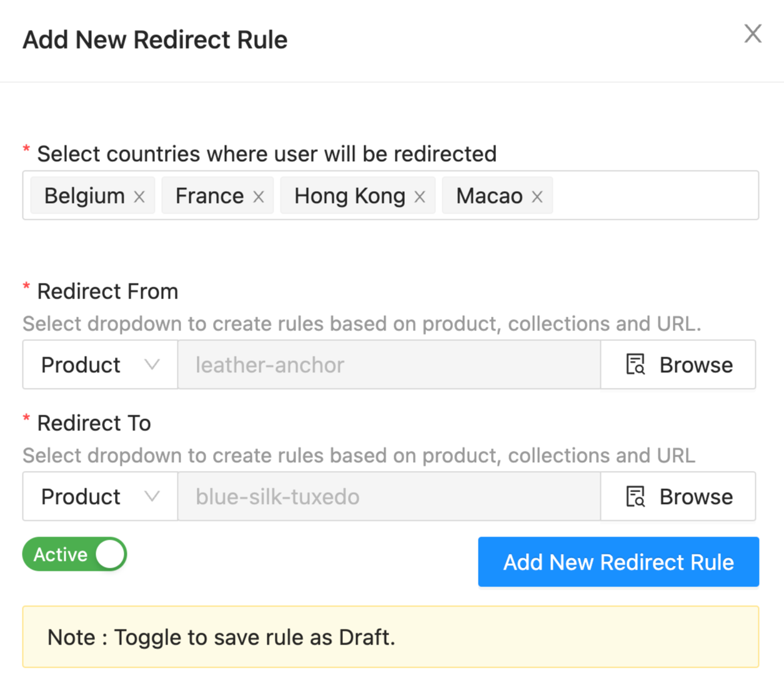
Task: Remove the Belgium country tag
Action: pos(139,197)
